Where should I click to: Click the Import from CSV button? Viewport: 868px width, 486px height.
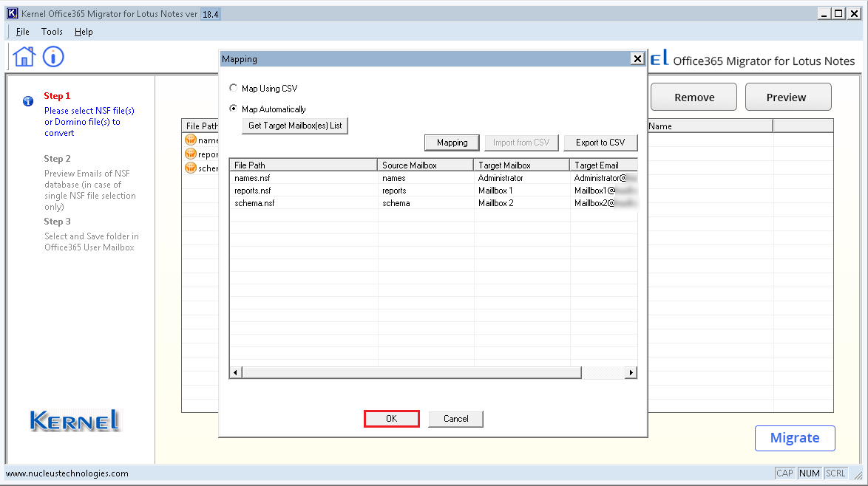point(521,143)
